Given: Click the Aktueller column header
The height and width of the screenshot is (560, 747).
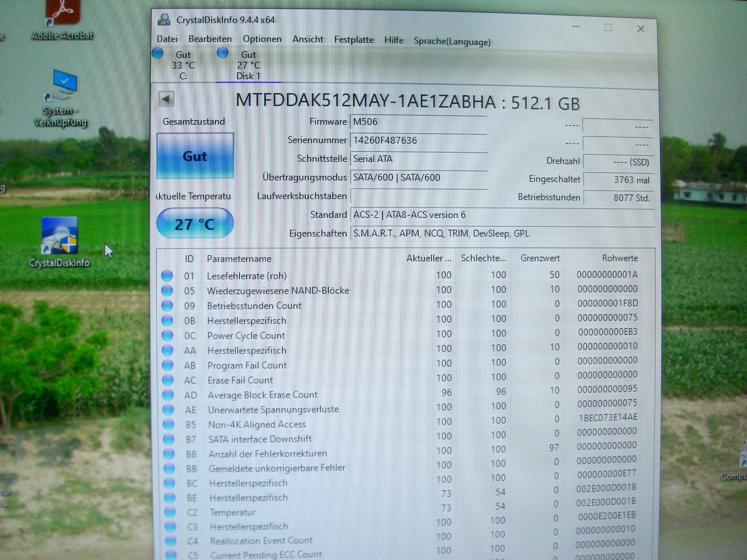Looking at the screenshot, I should [429, 258].
